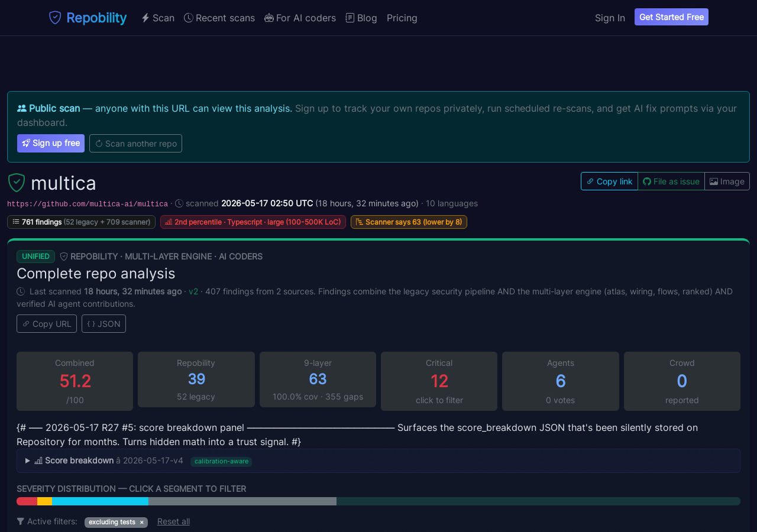The width and height of the screenshot is (757, 532).
Task: Click the multica shield check icon
Action: 17,183
